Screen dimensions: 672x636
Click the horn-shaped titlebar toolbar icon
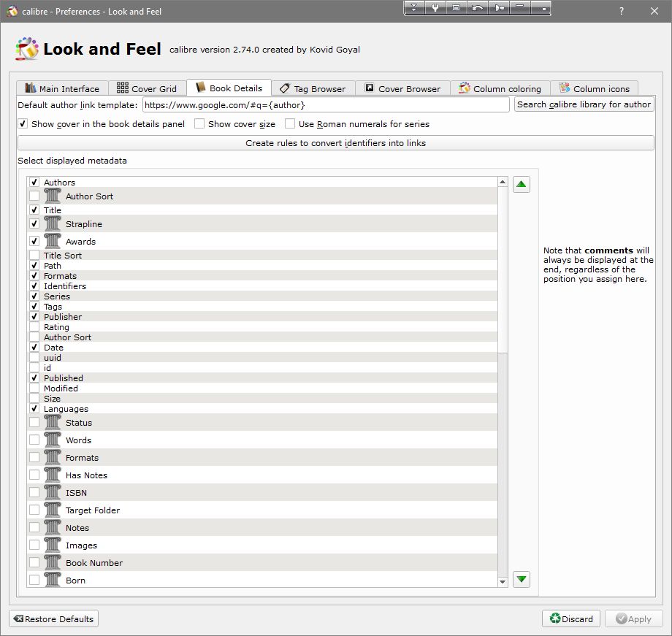(x=499, y=8)
